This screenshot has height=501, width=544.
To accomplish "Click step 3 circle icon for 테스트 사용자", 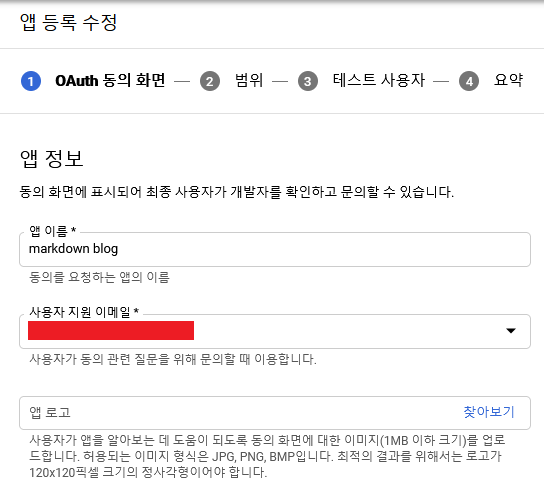I will coord(308,81).
